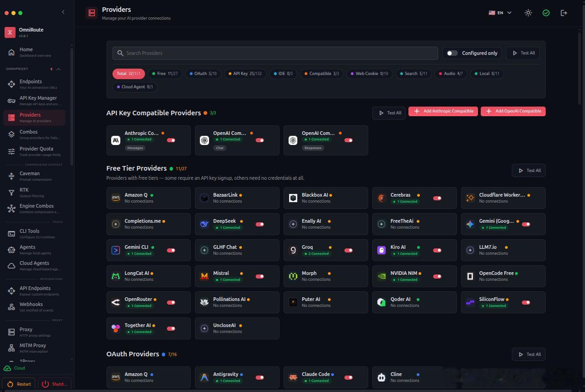
Task: Click the Search Providers field
Action: (275, 53)
